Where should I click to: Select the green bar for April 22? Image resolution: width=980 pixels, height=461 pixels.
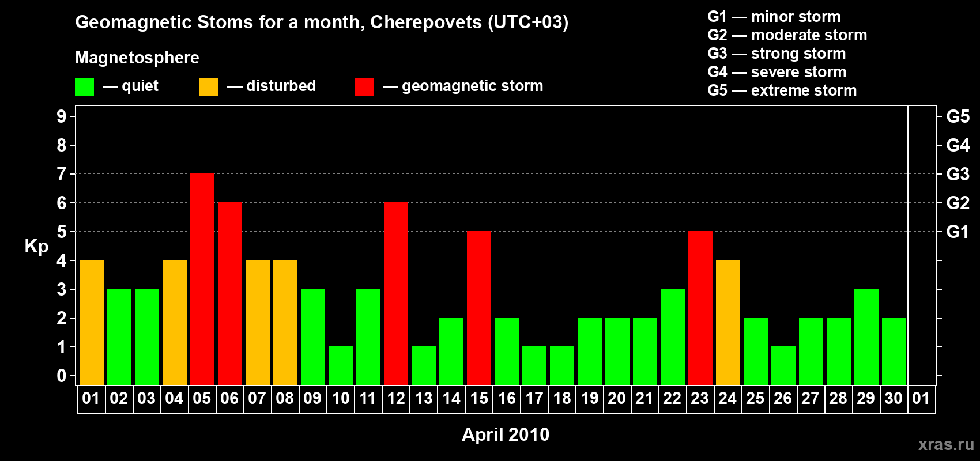tap(673, 337)
